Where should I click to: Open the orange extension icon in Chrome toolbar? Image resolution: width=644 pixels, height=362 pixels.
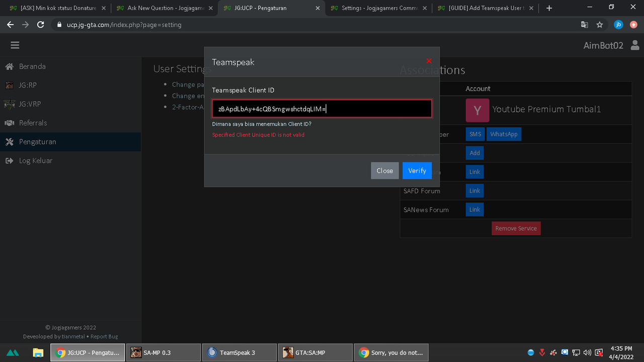click(x=633, y=25)
